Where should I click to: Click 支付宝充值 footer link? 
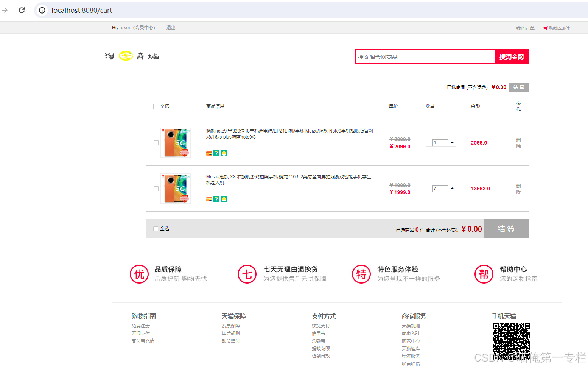click(x=143, y=341)
